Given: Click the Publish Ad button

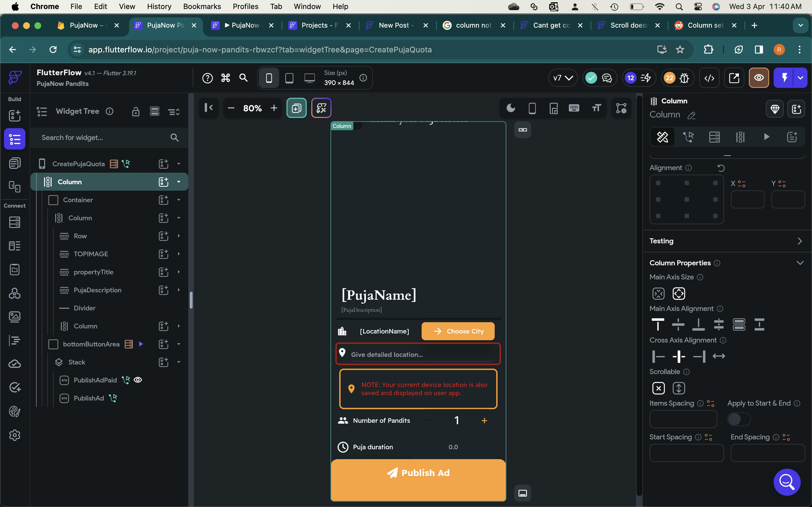Looking at the screenshot, I should [x=418, y=473].
